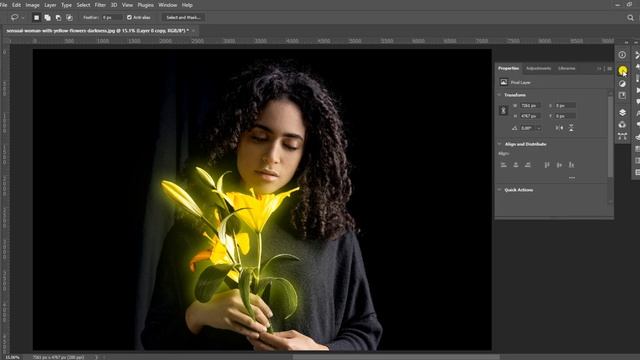Click the Feather value field
Image resolution: width=640 pixels, height=360 pixels.
coord(111,18)
